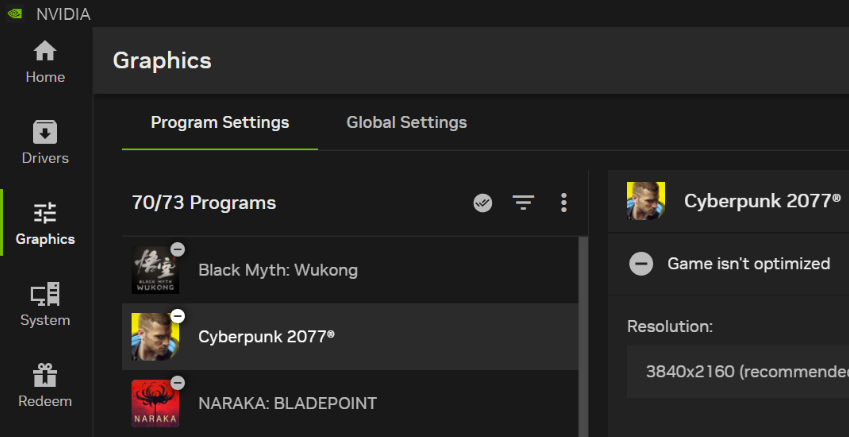Screen dimensions: 849x437
Task: Open the three-dot more options menu
Action: tap(564, 203)
